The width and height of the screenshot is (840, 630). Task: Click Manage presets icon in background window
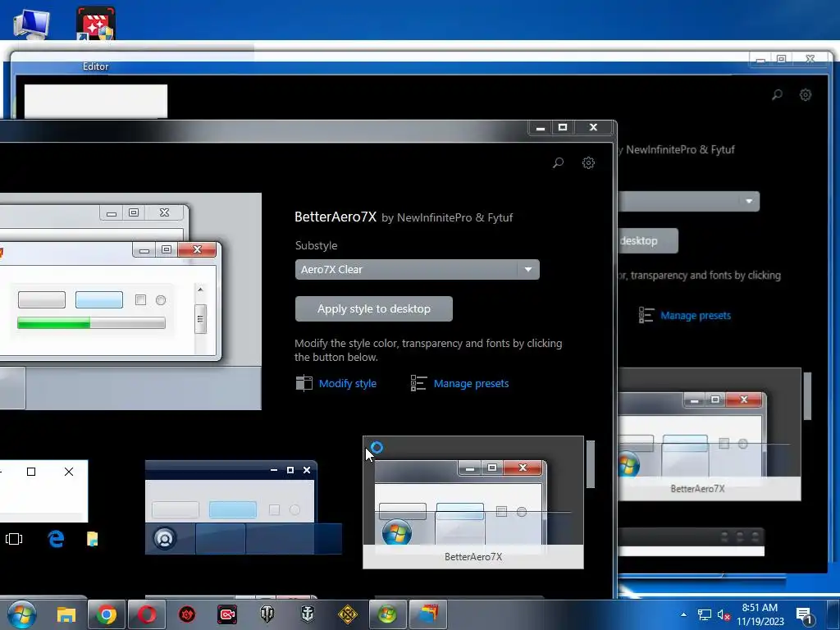tap(646, 315)
